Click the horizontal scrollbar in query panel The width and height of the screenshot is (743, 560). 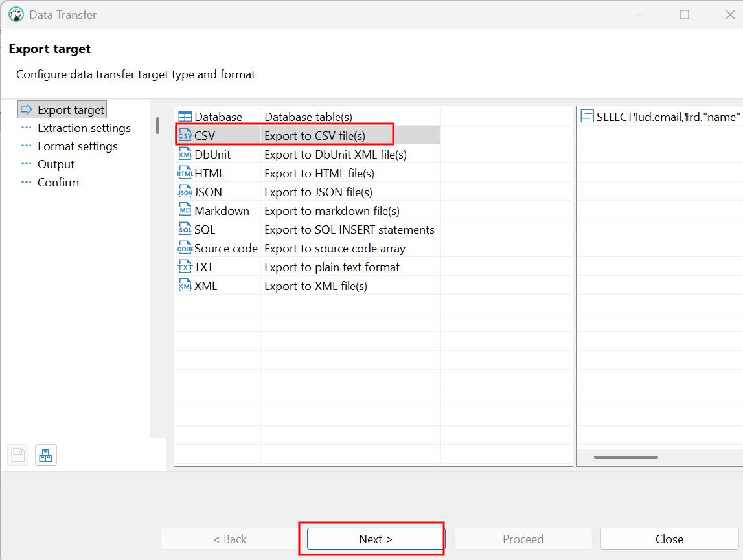625,457
